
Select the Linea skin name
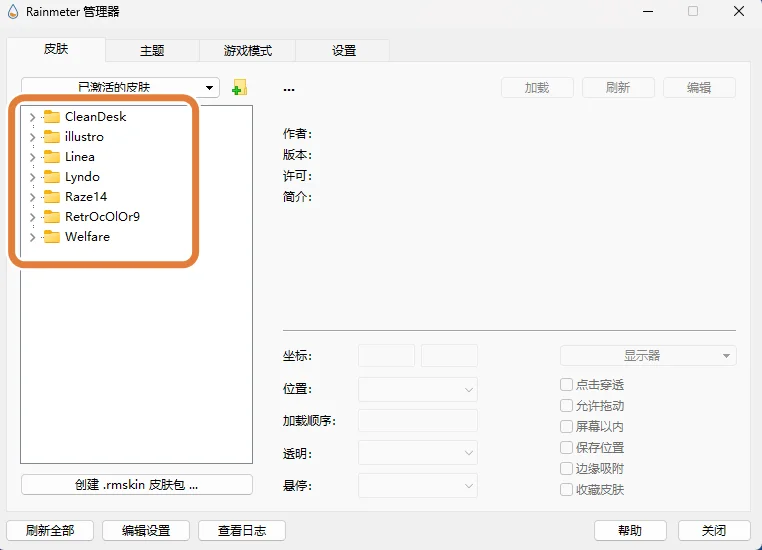click(x=80, y=156)
